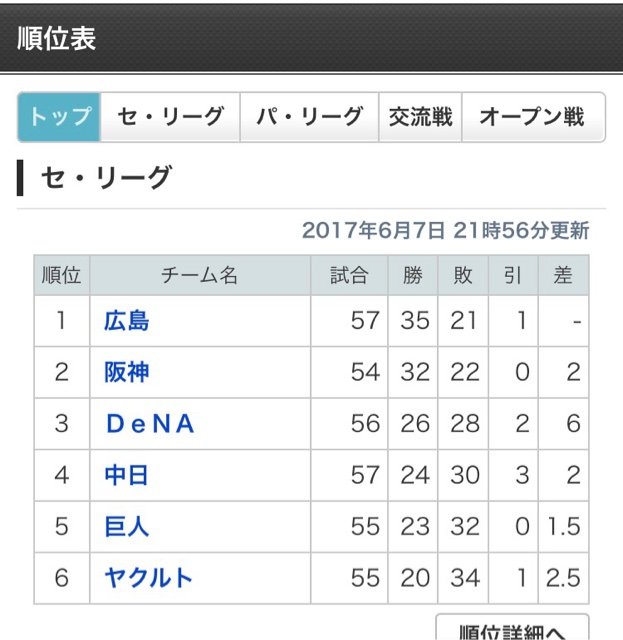
Task: Click the 順位表 header bar
Action: pos(311,38)
